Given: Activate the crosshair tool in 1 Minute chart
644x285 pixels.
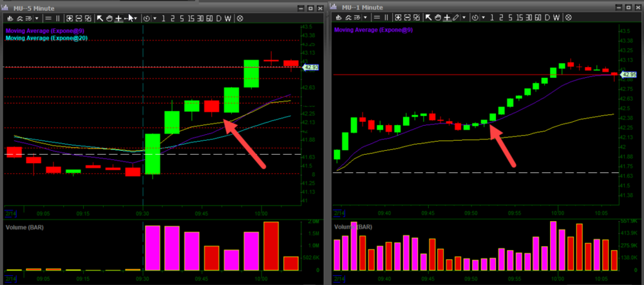Looking at the screenshot, I should point(447,17).
